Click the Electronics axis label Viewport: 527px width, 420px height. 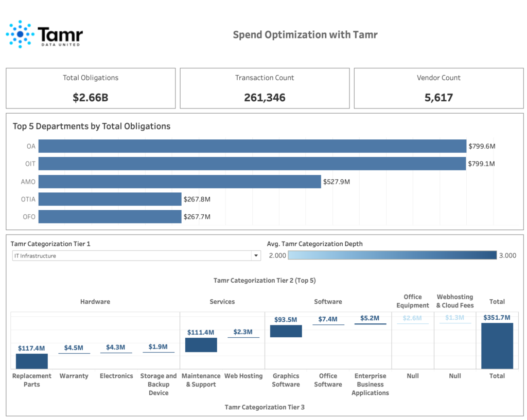[x=116, y=376]
